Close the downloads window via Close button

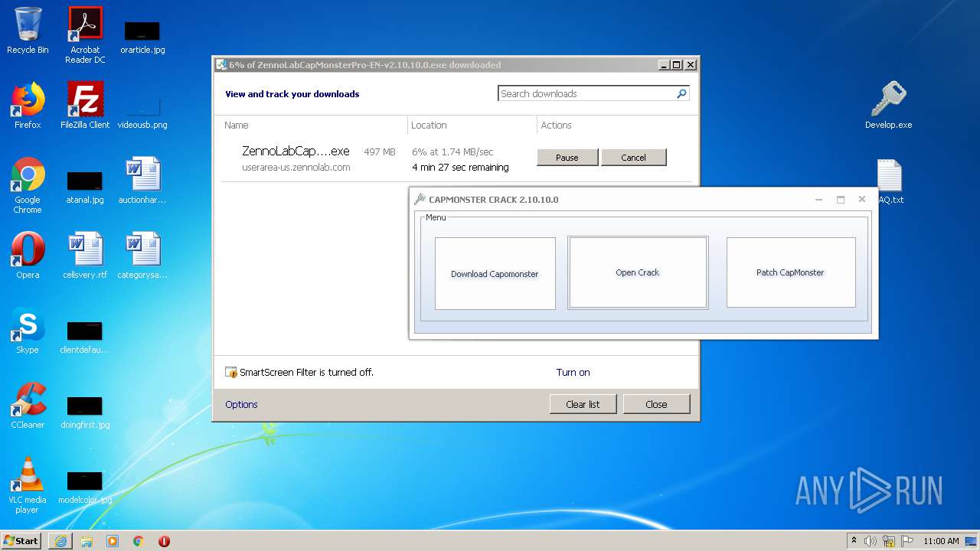point(656,404)
